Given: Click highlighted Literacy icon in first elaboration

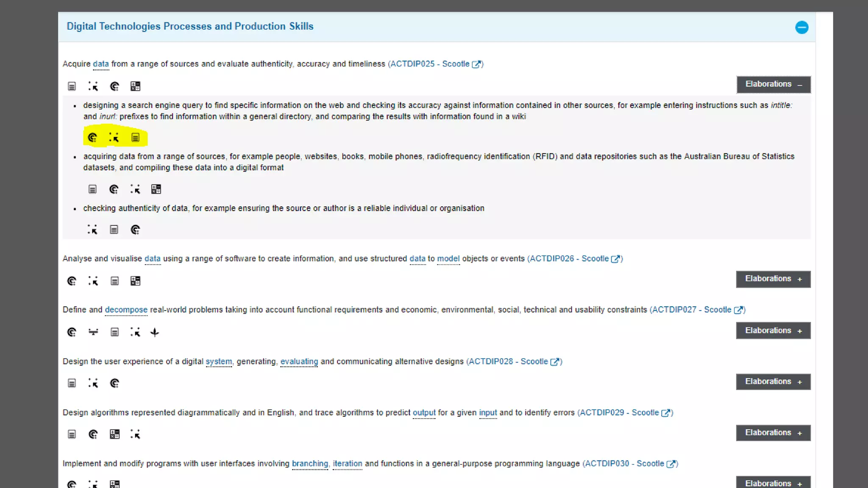Looking at the screenshot, I should click(135, 138).
